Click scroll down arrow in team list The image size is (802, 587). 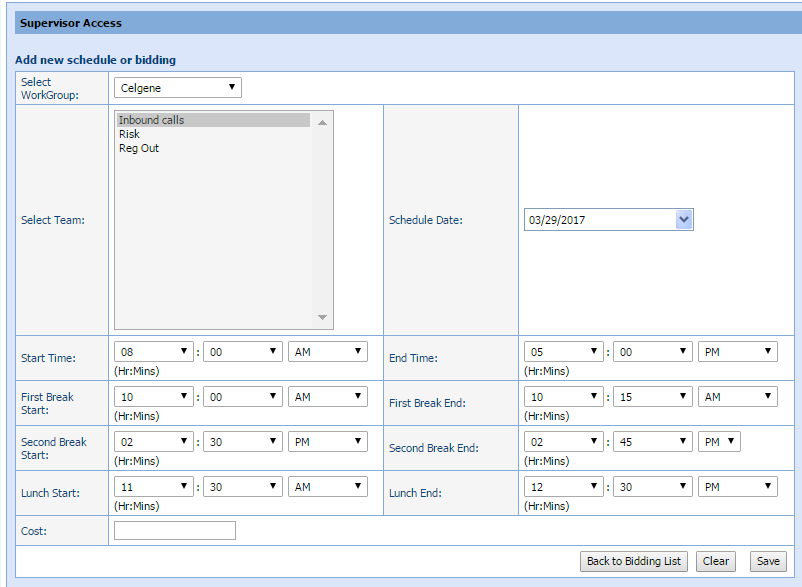tap(322, 317)
